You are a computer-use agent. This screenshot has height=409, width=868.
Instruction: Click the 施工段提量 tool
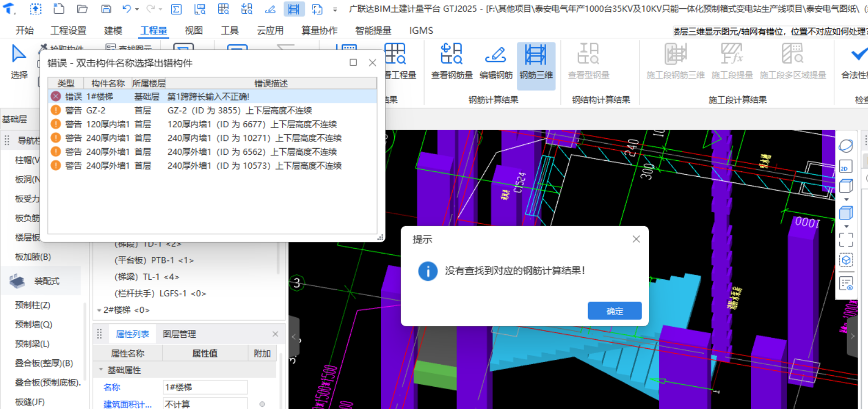point(732,62)
